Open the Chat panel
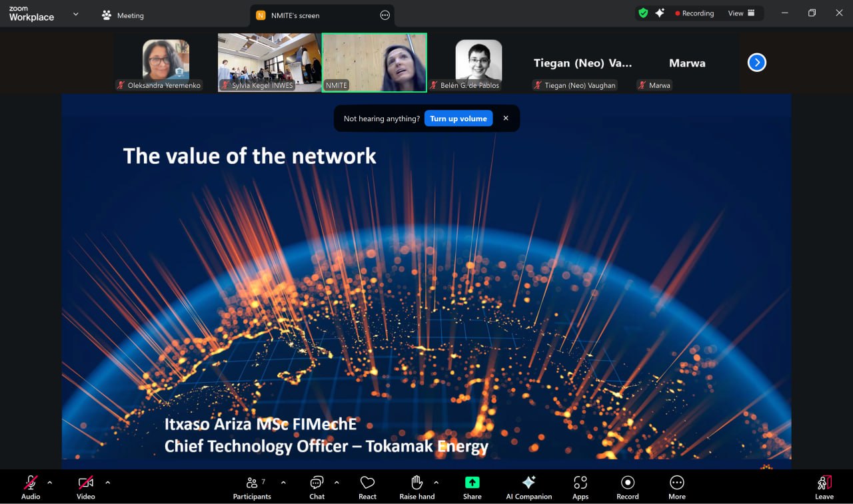Viewport: 853px width, 504px height. [x=317, y=487]
